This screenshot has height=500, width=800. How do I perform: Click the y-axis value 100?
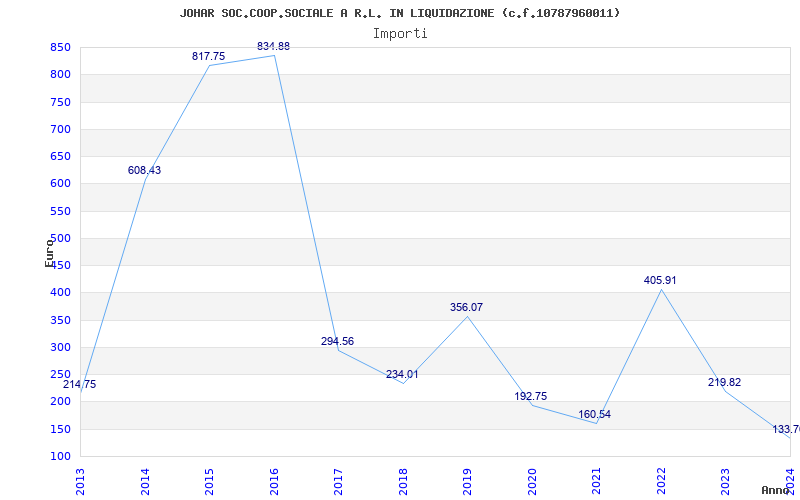60,456
